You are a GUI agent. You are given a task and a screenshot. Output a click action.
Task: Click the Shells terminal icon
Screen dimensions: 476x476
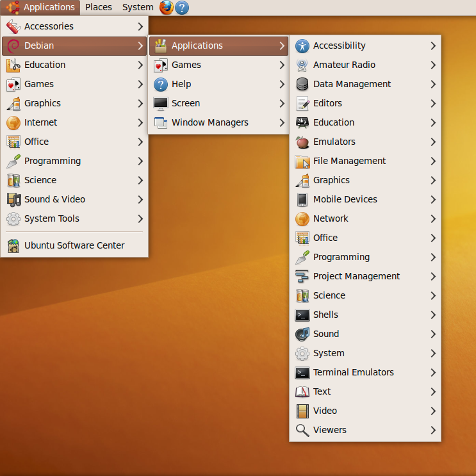[x=302, y=315]
